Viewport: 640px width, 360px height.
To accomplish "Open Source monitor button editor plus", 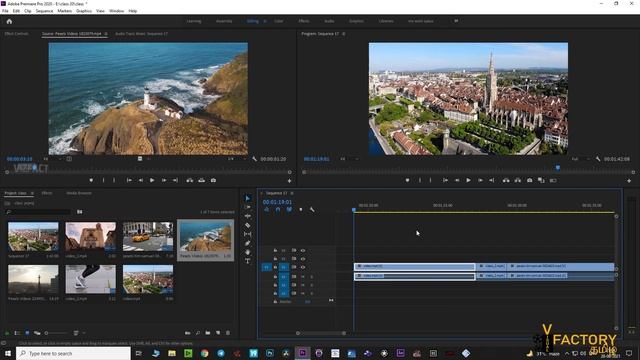I will [289, 180].
